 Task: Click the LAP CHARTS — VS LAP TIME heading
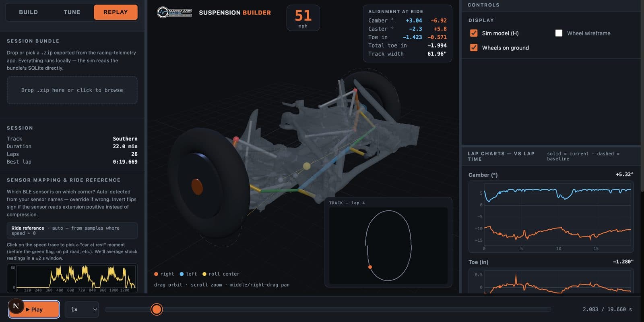(x=501, y=156)
